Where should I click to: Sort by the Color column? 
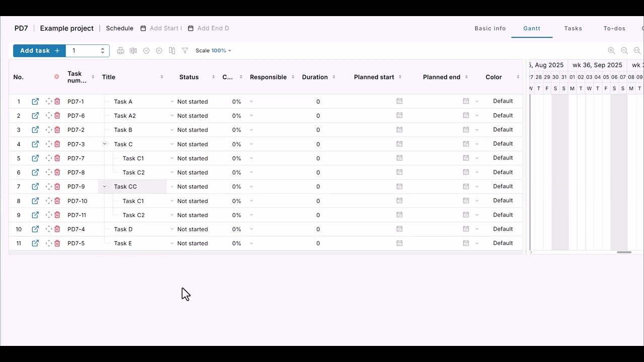[x=518, y=77]
